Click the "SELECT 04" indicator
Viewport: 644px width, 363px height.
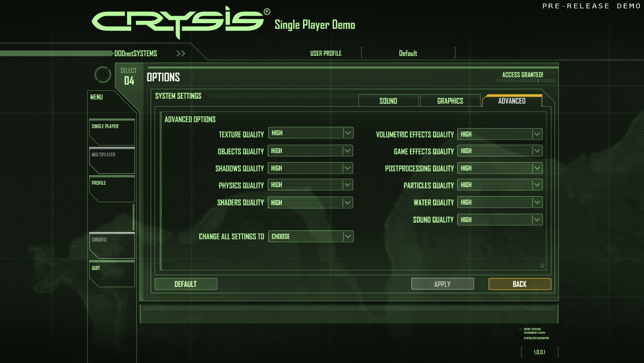[x=129, y=77]
